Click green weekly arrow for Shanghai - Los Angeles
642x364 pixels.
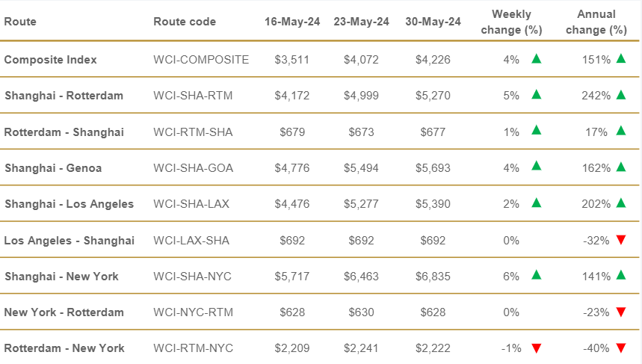pos(536,203)
